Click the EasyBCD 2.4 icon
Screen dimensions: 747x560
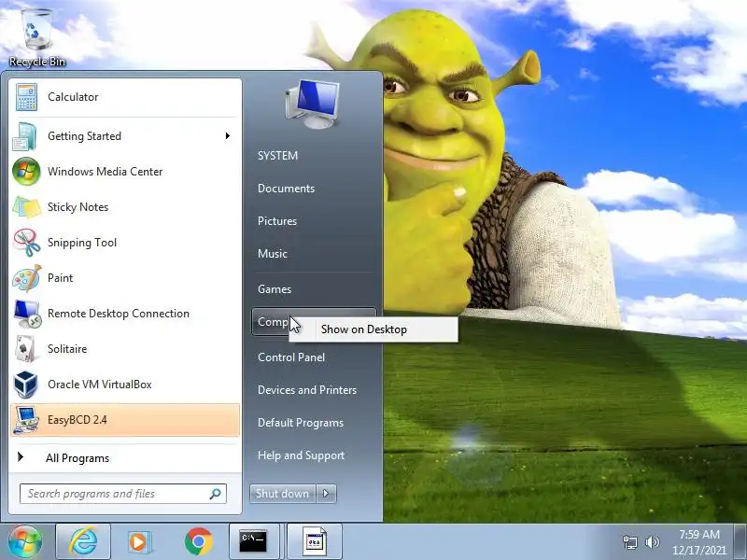pyautogui.click(x=26, y=420)
